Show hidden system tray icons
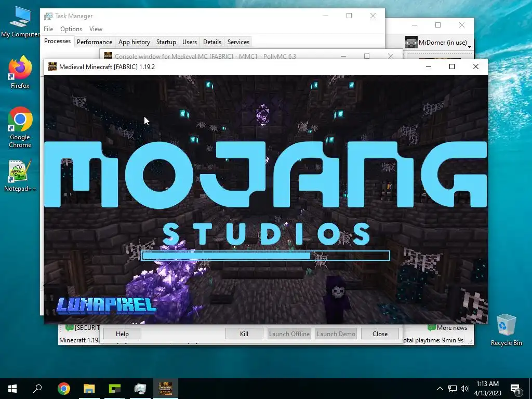The width and height of the screenshot is (532, 399). (440, 389)
